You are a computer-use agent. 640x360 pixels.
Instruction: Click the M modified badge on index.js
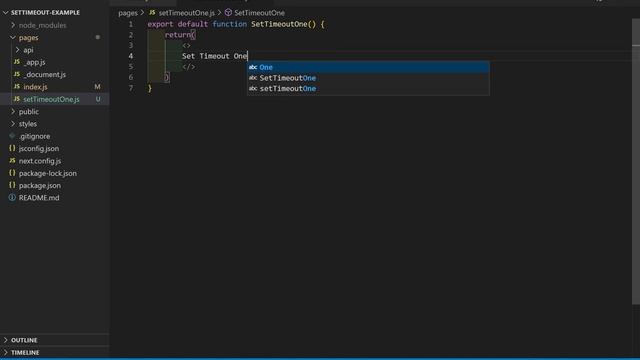[97, 87]
